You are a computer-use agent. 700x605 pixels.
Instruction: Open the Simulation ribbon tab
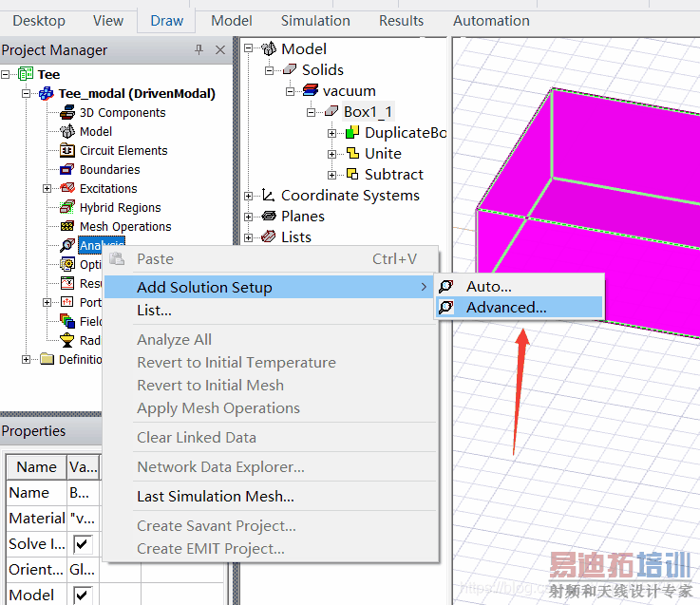(315, 21)
